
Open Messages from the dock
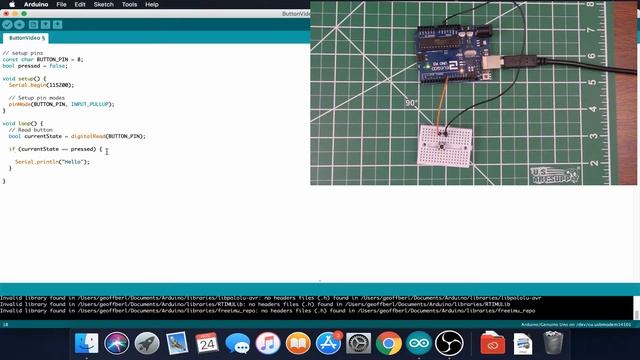tap(238, 343)
